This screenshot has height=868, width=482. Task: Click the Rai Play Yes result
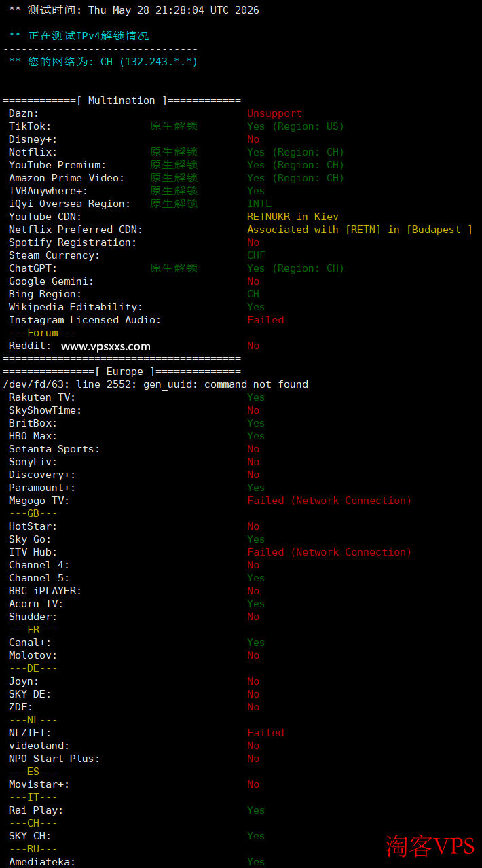pos(256,810)
